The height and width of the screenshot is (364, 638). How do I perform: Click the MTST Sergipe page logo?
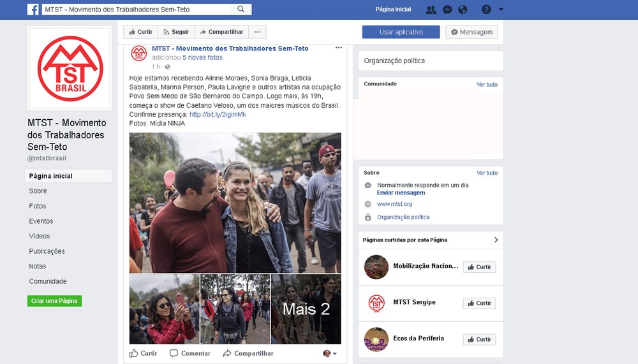tap(376, 303)
